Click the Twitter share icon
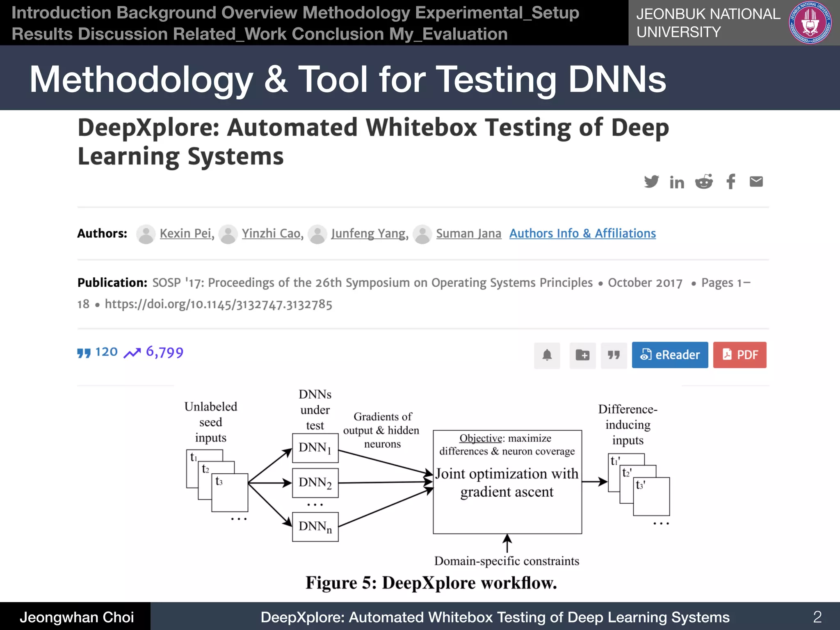The width and height of the screenshot is (840, 630). point(651,181)
